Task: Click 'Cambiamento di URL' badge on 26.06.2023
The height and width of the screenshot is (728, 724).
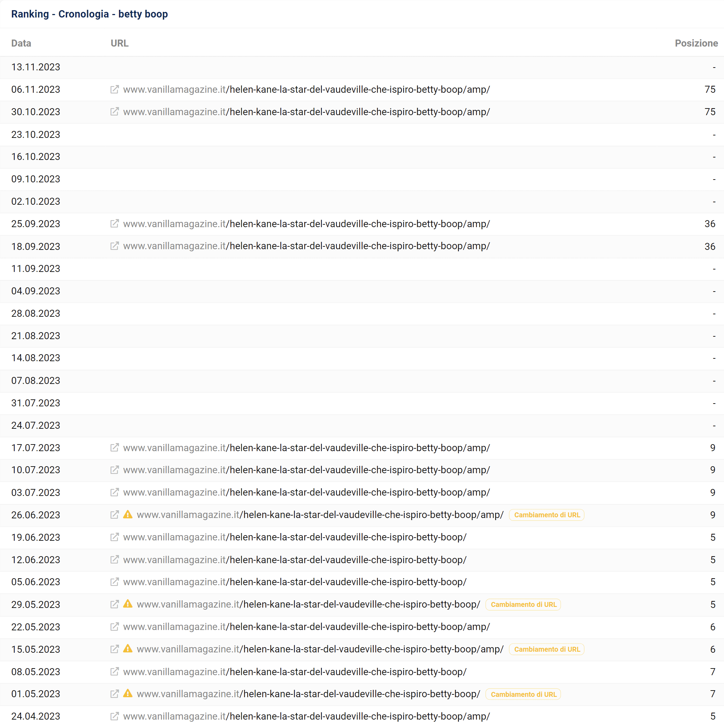Action: point(547,515)
